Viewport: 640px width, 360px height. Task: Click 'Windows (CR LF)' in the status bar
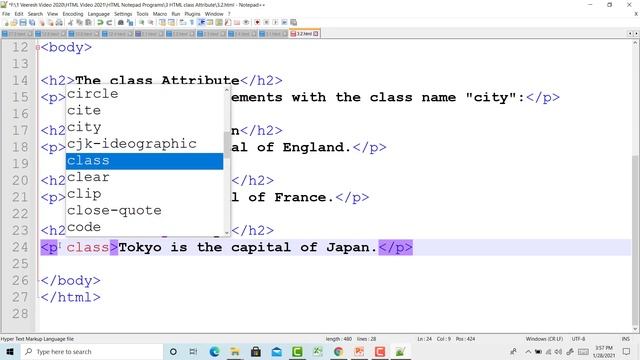[x=544, y=339]
